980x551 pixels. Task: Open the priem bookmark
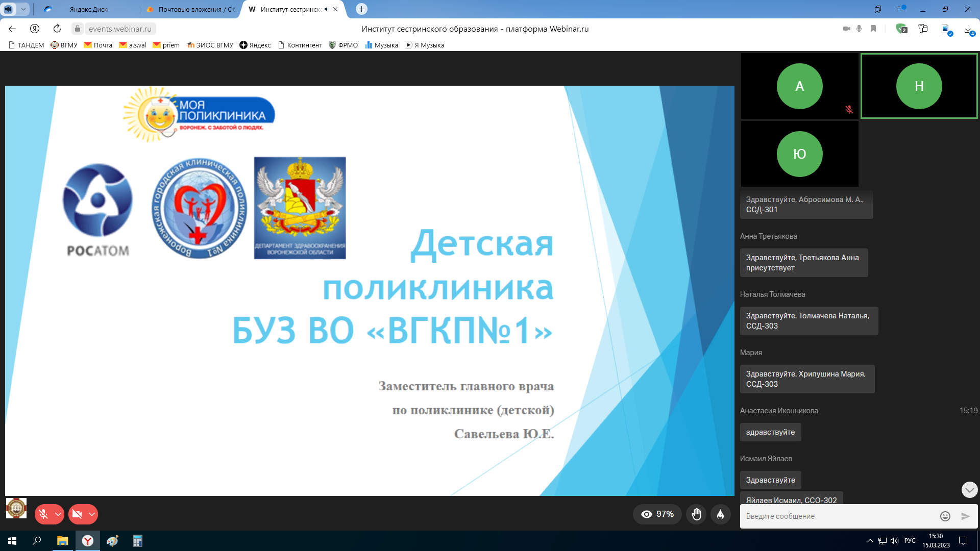point(166,45)
